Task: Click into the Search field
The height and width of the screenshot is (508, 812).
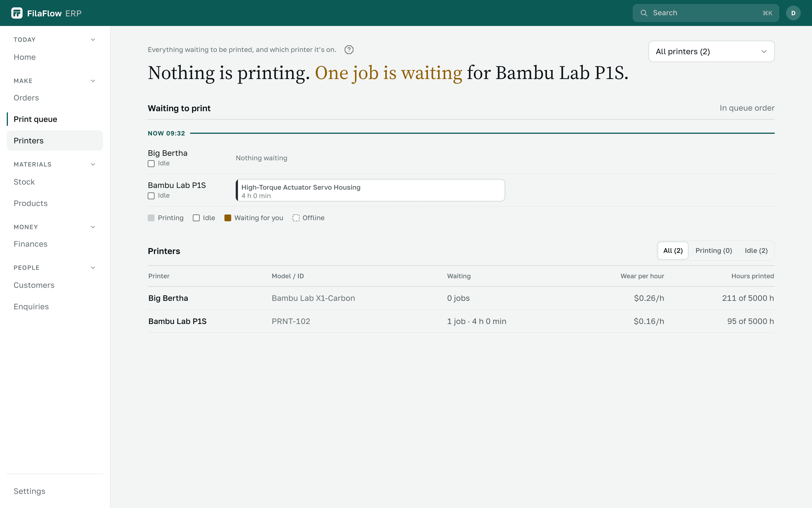Action: 706,13
